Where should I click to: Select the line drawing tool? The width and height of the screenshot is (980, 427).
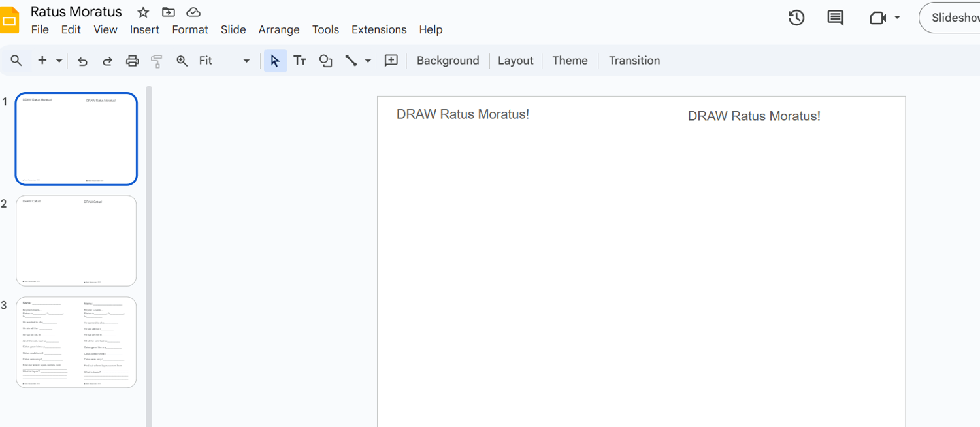point(351,61)
